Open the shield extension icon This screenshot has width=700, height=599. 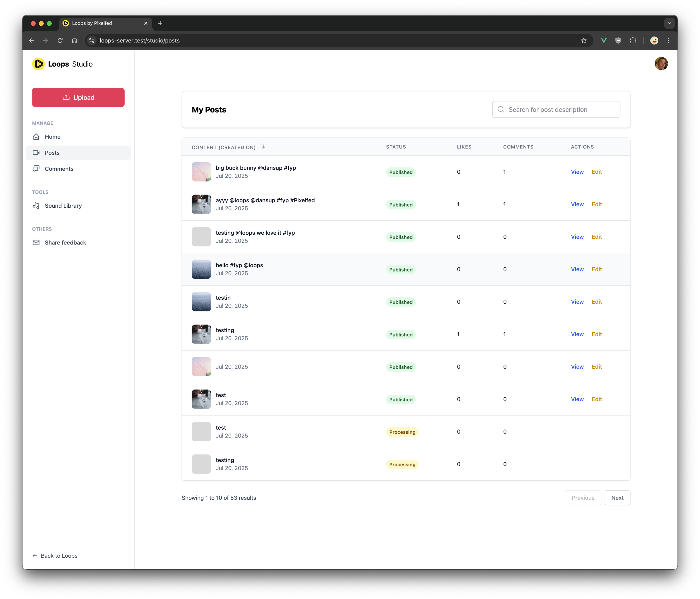point(618,40)
